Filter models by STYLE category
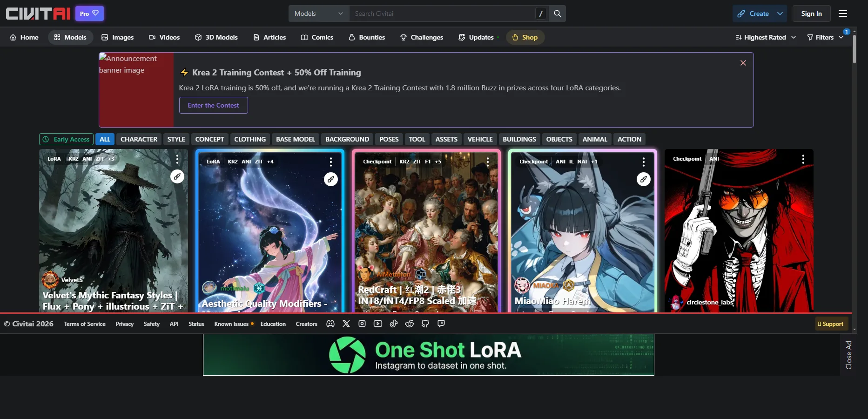The height and width of the screenshot is (419, 868). click(x=176, y=139)
